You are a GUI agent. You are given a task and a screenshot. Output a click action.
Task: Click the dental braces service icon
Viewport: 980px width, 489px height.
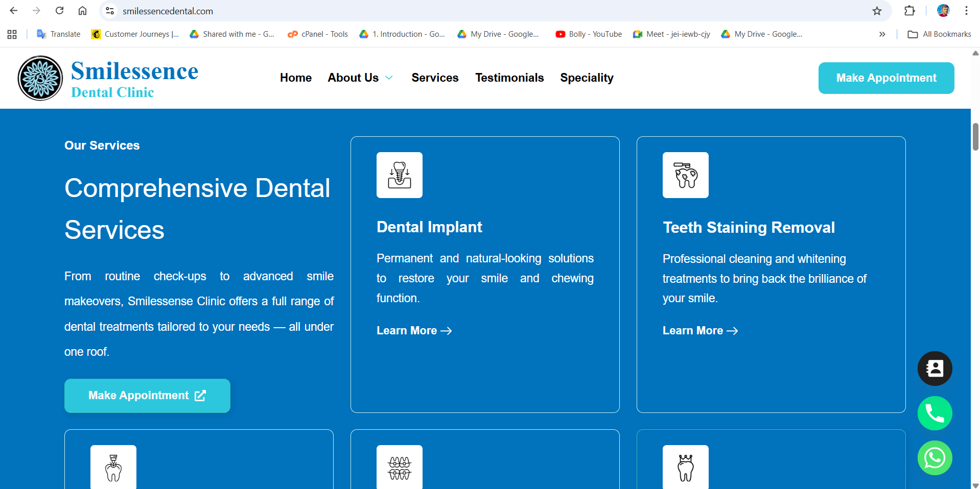tap(399, 467)
